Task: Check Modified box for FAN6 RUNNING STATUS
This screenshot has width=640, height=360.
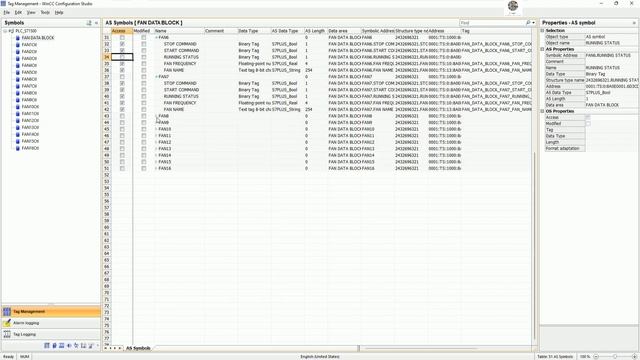Action: (144, 57)
